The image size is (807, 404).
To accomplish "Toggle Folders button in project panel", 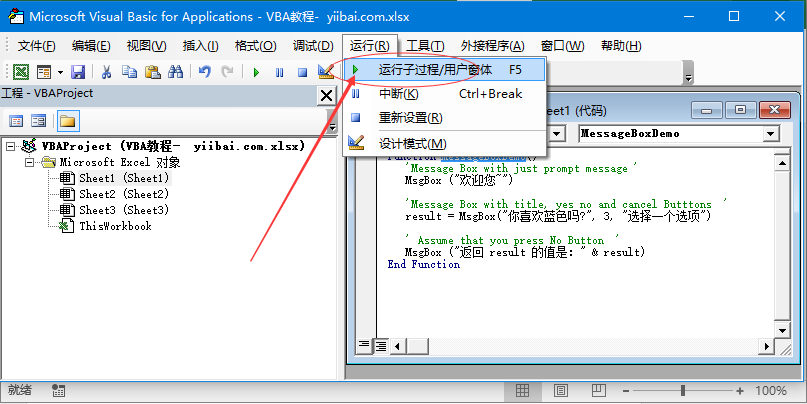I will (68, 121).
